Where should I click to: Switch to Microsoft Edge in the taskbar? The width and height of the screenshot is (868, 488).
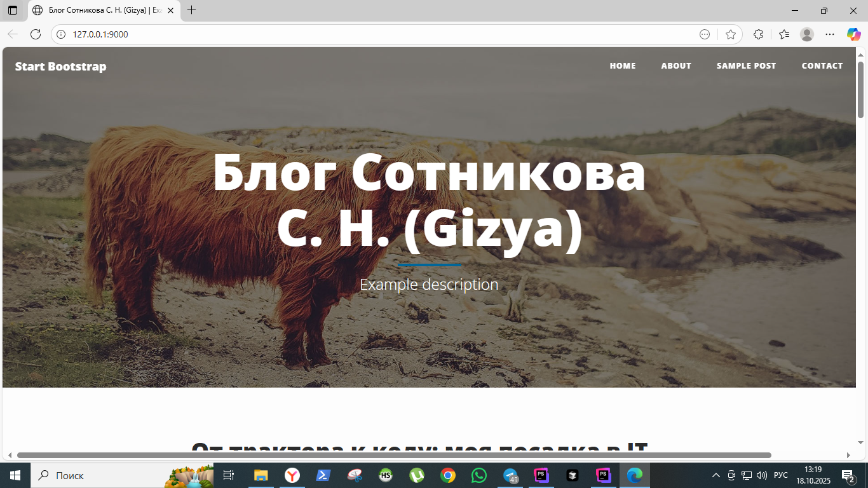635,475
